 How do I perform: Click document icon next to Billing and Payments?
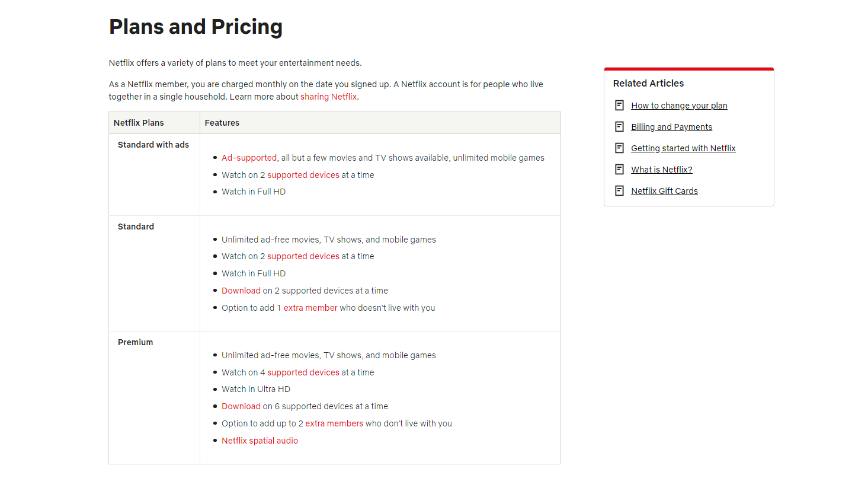(619, 126)
